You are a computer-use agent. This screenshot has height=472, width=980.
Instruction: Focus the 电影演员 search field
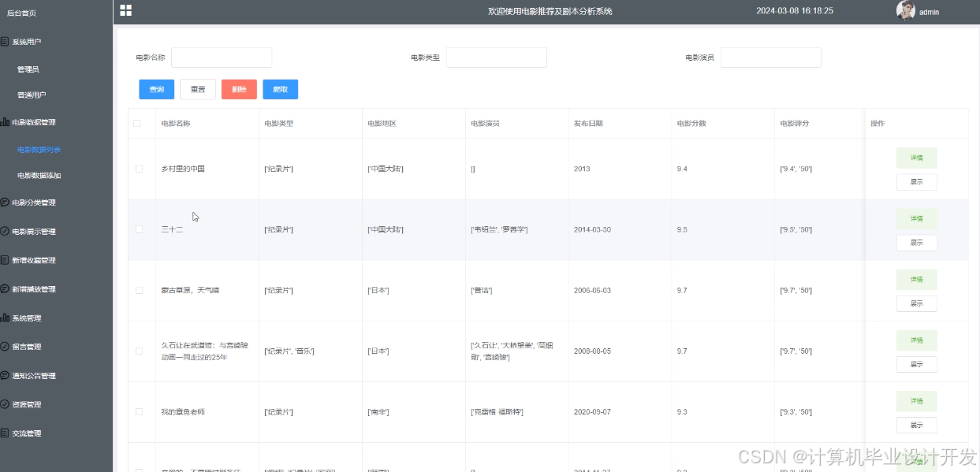[771, 58]
